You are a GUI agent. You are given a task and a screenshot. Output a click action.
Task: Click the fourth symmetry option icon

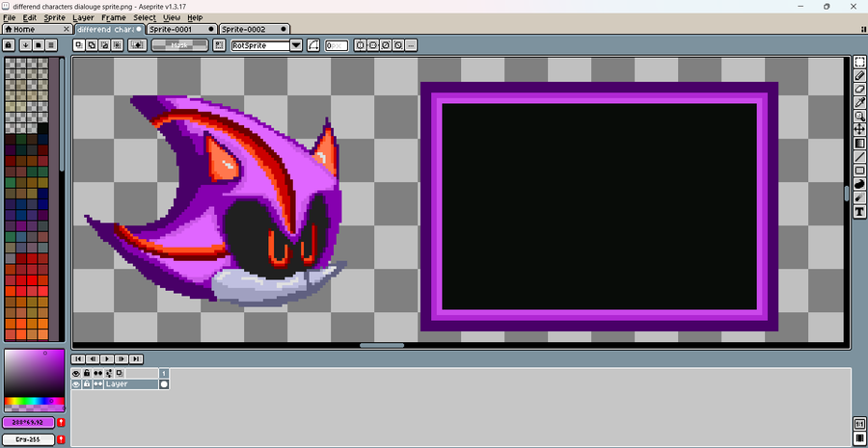pyautogui.click(x=397, y=45)
